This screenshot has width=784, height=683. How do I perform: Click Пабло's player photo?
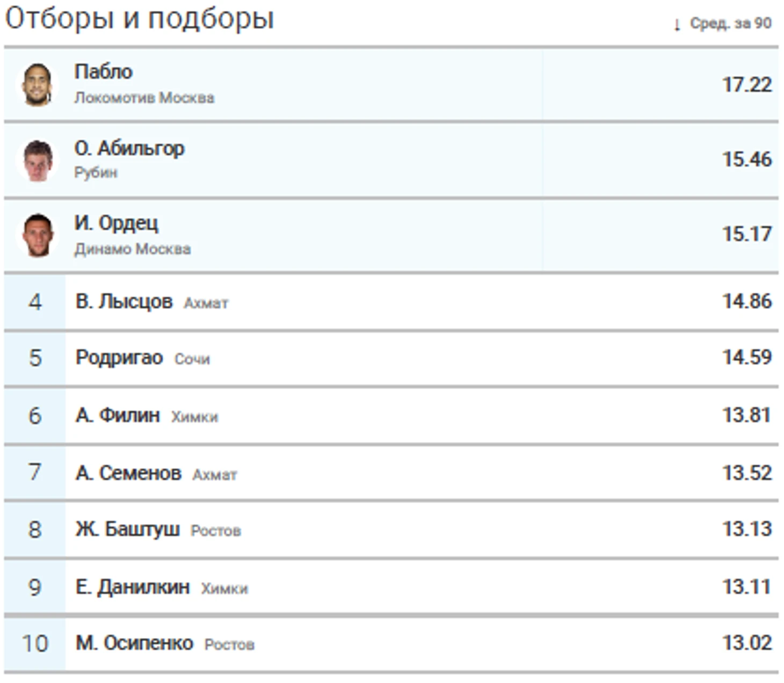pos(37,84)
